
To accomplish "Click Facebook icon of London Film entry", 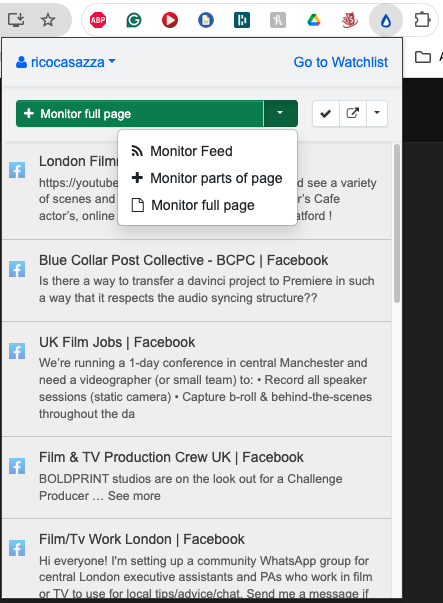I will 17,170.
